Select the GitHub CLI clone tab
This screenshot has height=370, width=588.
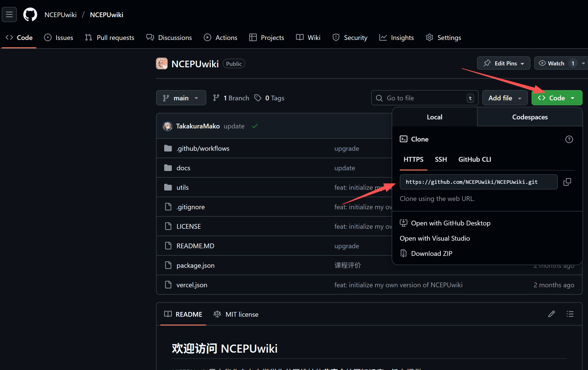point(474,159)
